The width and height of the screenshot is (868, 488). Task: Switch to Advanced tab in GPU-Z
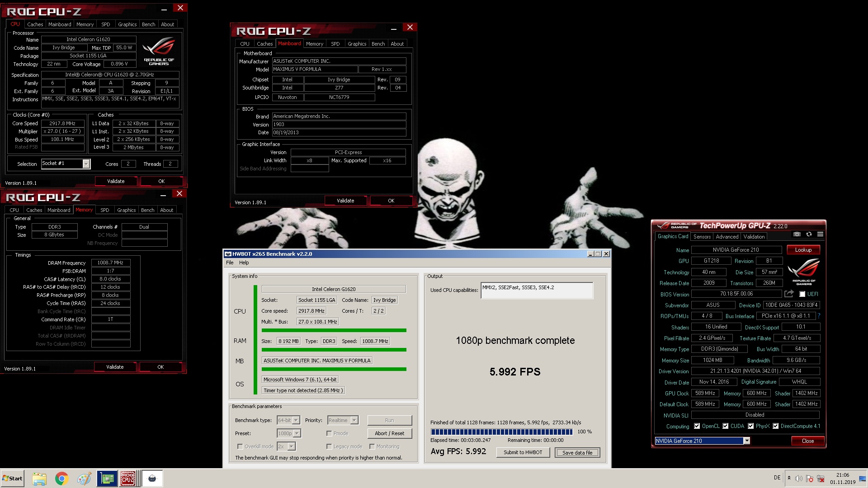(x=727, y=237)
